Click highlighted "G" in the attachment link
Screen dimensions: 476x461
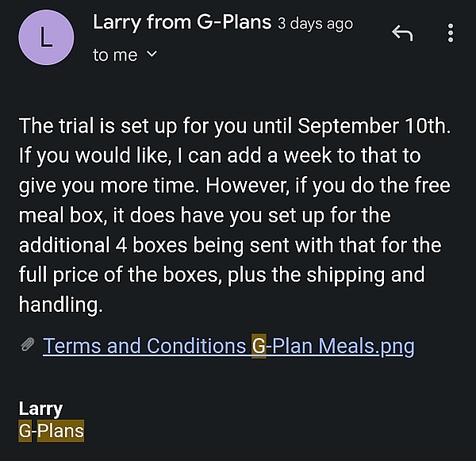tap(259, 346)
